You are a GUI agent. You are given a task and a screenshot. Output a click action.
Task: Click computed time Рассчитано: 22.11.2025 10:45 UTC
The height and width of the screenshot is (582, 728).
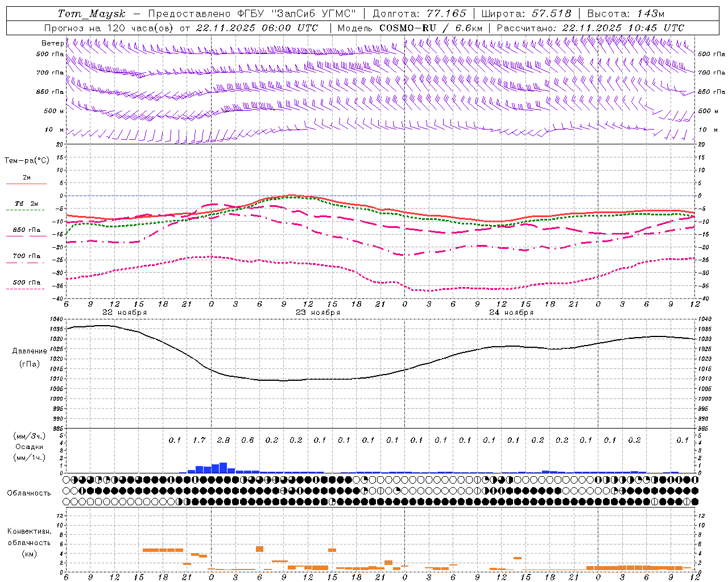pyautogui.click(x=590, y=28)
